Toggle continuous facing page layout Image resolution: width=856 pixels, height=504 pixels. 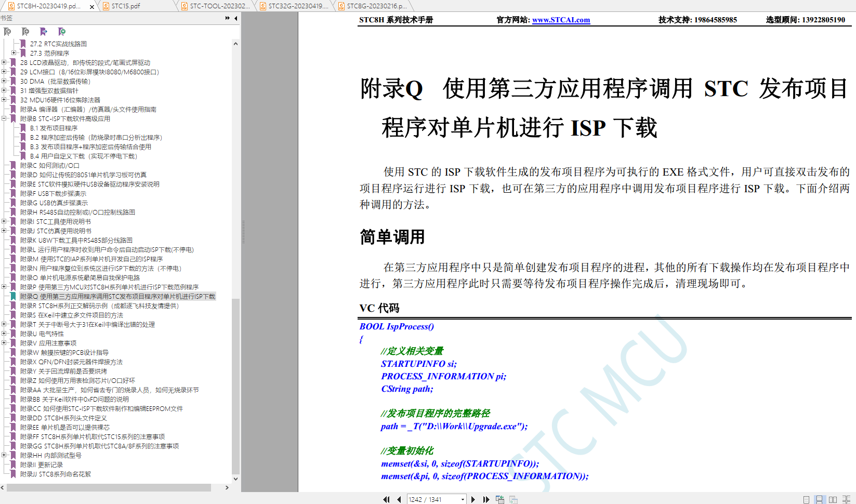tap(846, 499)
